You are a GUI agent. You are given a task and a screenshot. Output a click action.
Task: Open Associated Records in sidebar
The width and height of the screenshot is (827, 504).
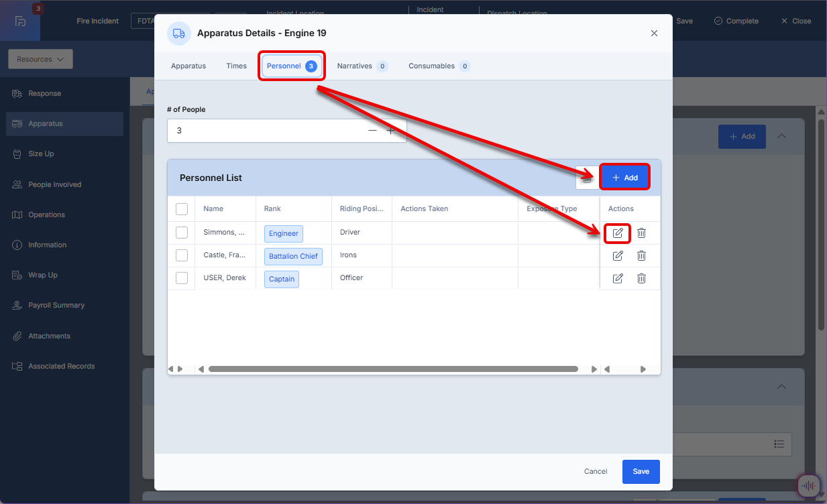coord(64,367)
